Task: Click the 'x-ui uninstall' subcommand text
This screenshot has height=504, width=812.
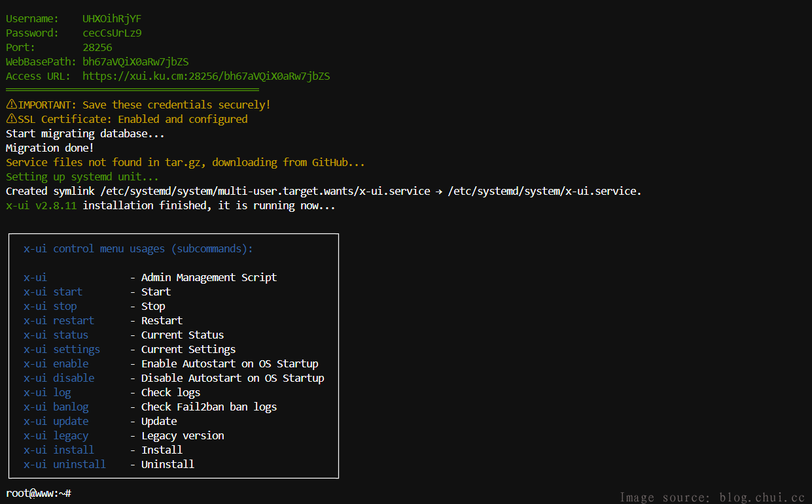Action: [x=65, y=464]
